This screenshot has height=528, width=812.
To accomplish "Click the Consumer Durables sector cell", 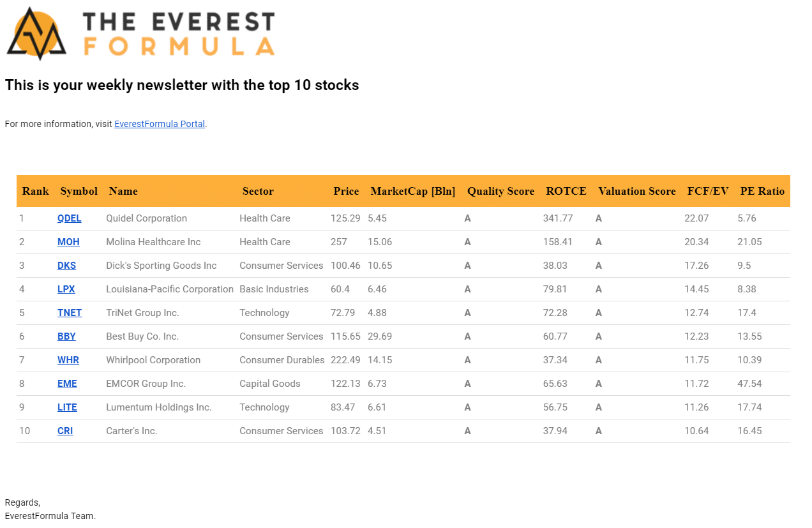I will (x=282, y=360).
